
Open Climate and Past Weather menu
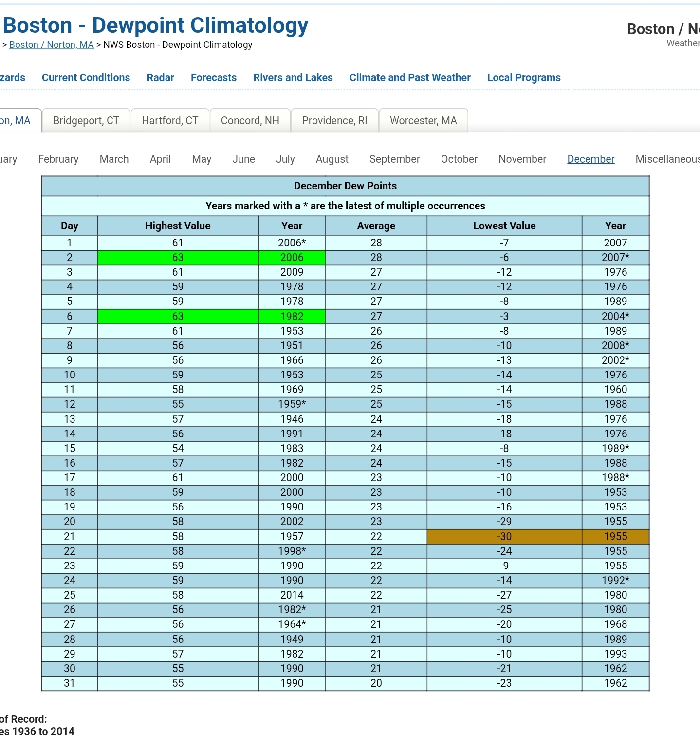pyautogui.click(x=409, y=78)
